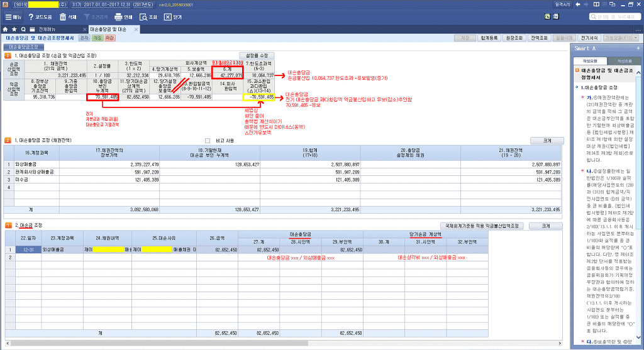Focus the F10 search input field
Image resolution: width=644 pixels, height=350 pixels.
[x=615, y=17]
